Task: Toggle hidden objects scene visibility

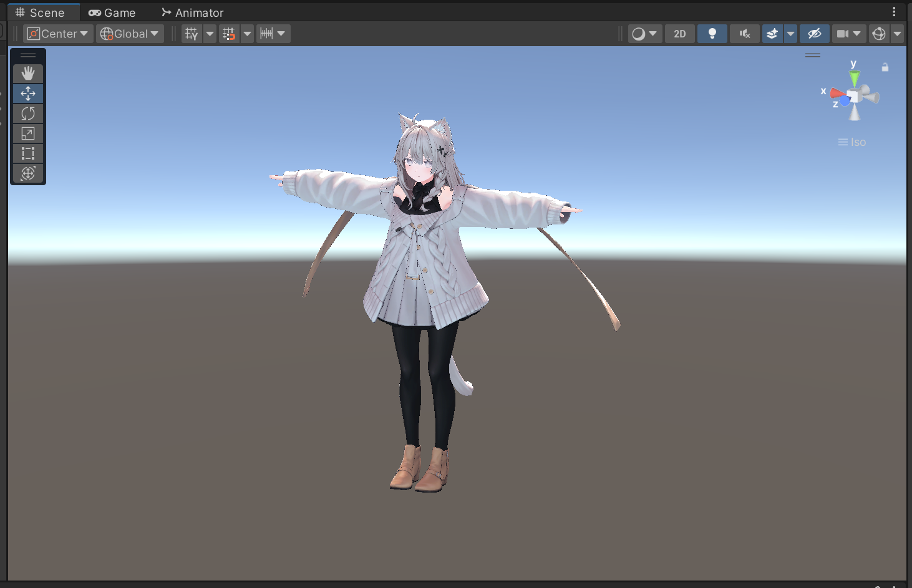Action: [815, 34]
